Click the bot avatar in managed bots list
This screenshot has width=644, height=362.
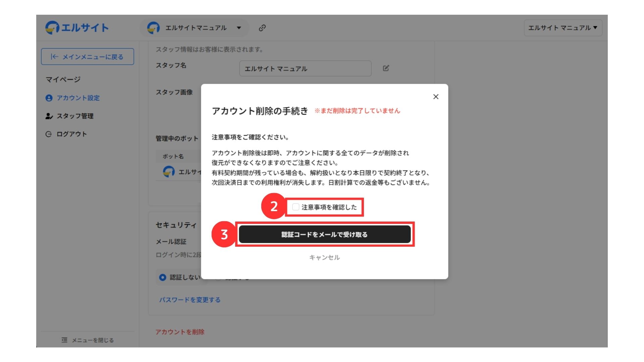pyautogui.click(x=169, y=172)
